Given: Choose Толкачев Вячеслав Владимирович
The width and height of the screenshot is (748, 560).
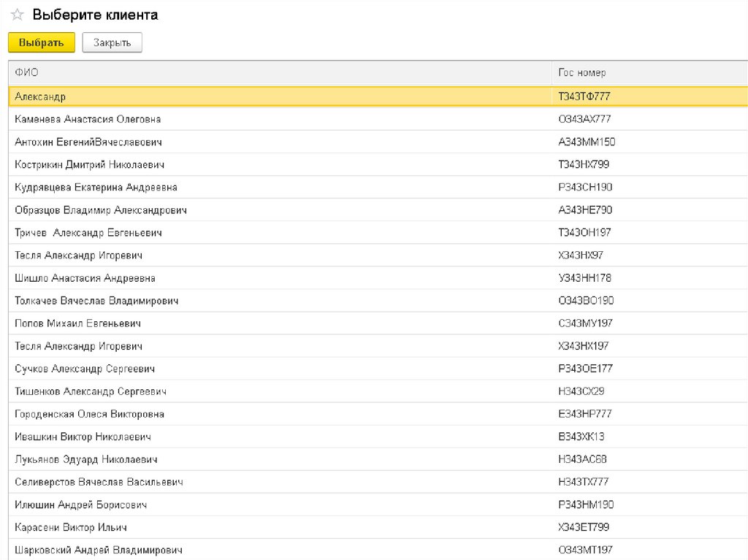Looking at the screenshot, I should [96, 301].
